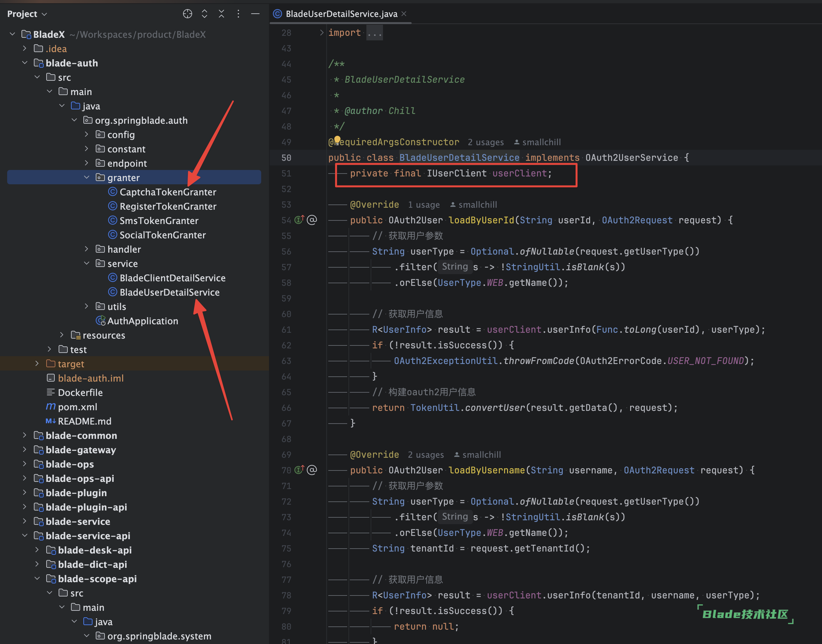Expand the blade-desk-api module
Screen dimensions: 822x644
[37, 550]
